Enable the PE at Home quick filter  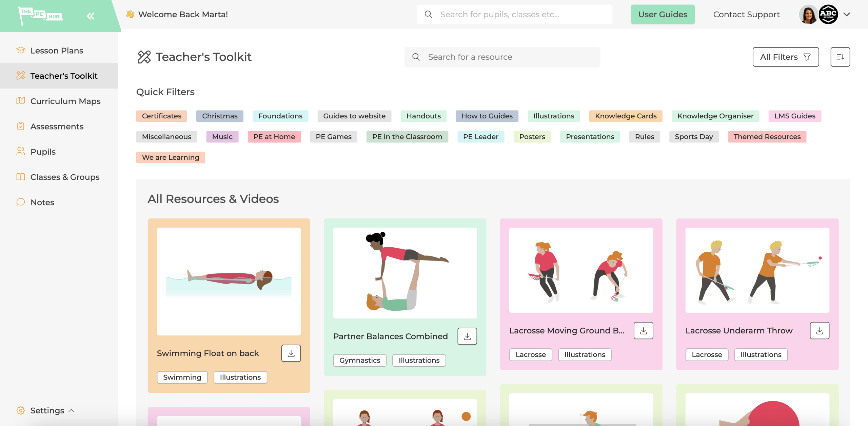pyautogui.click(x=274, y=137)
